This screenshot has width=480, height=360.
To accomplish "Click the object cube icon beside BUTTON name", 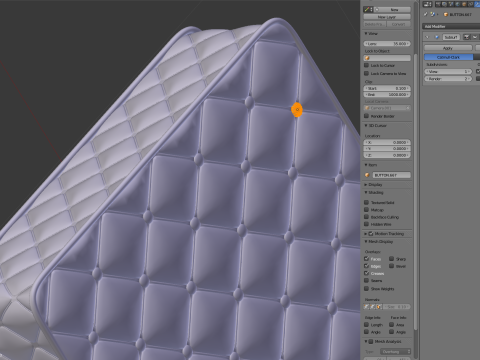I will click(x=446, y=14).
